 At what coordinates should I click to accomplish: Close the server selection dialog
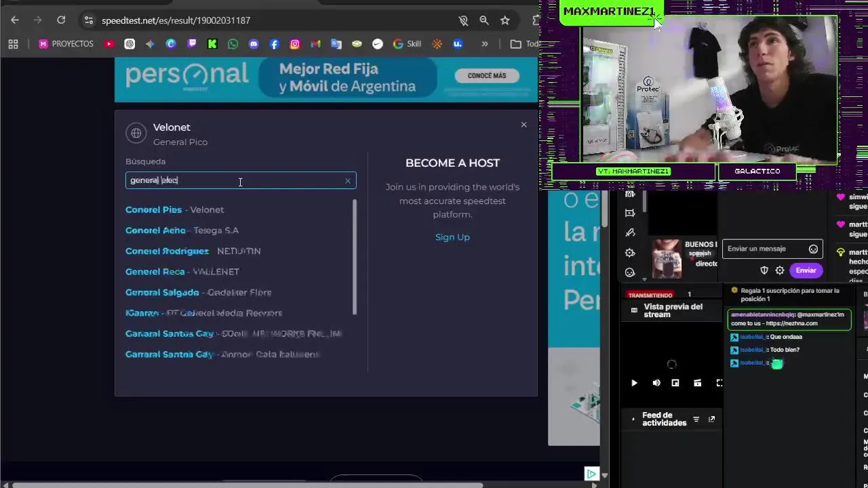coord(524,125)
